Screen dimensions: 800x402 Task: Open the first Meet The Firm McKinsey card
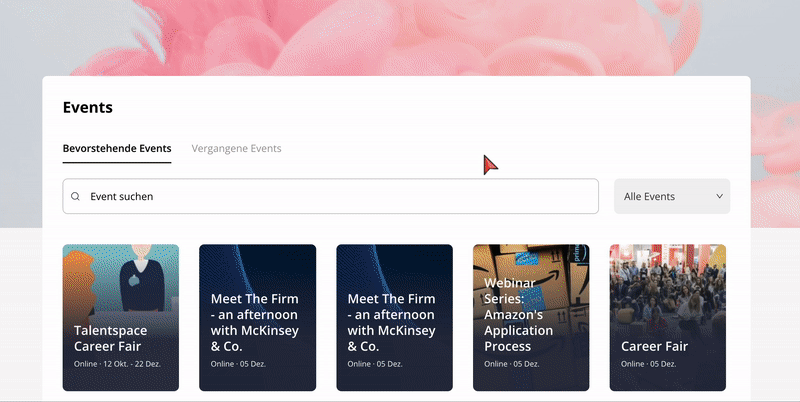point(258,317)
